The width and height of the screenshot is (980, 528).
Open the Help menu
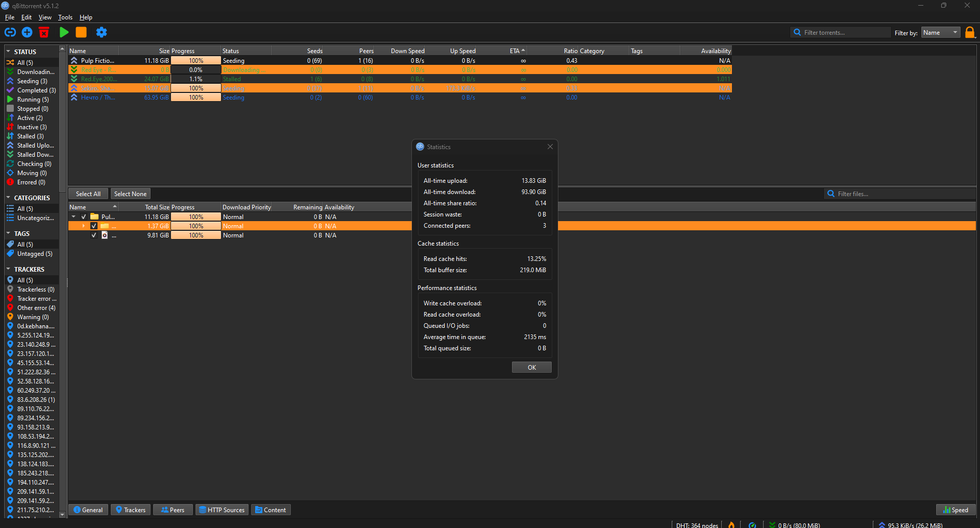click(x=86, y=17)
